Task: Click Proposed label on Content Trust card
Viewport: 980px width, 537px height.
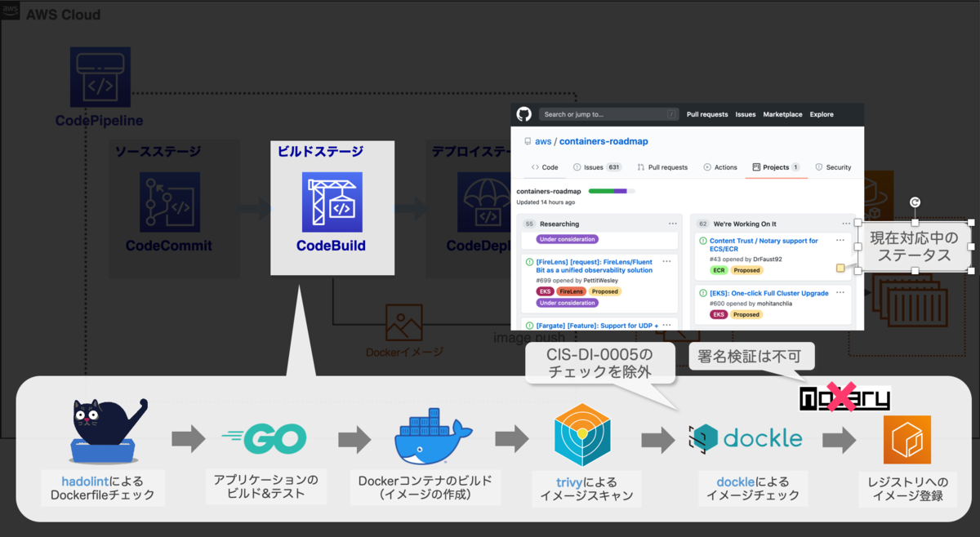Action: [746, 270]
